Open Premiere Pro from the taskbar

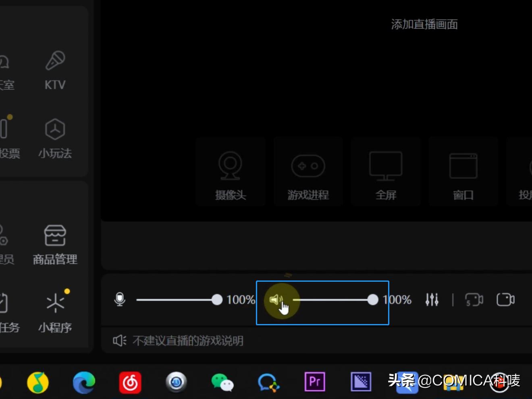tap(315, 382)
